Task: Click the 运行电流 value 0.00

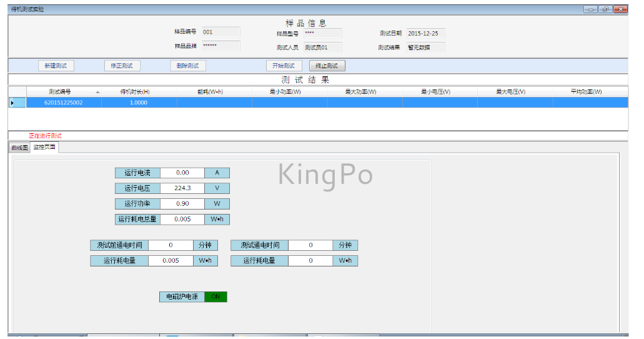Action: click(x=182, y=173)
